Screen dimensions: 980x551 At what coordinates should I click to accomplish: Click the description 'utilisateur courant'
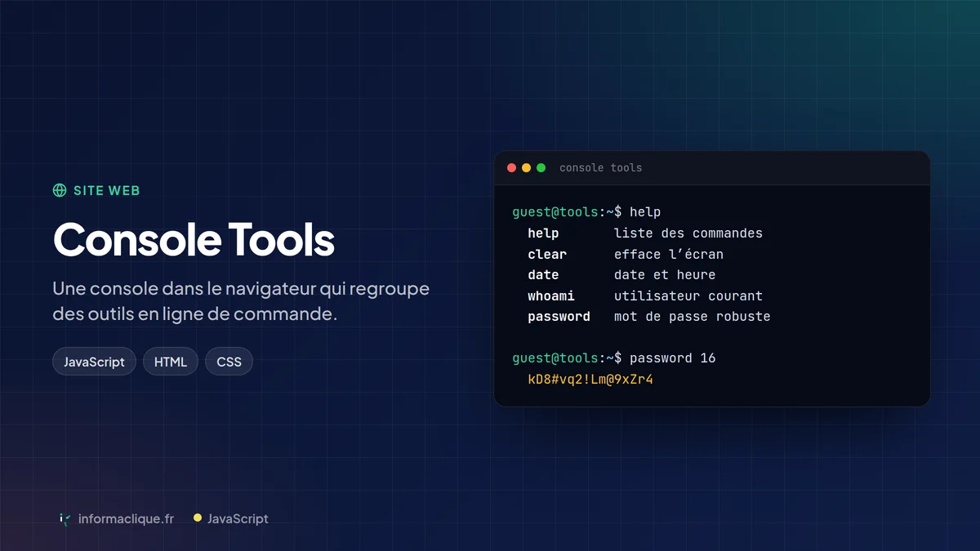click(x=688, y=295)
